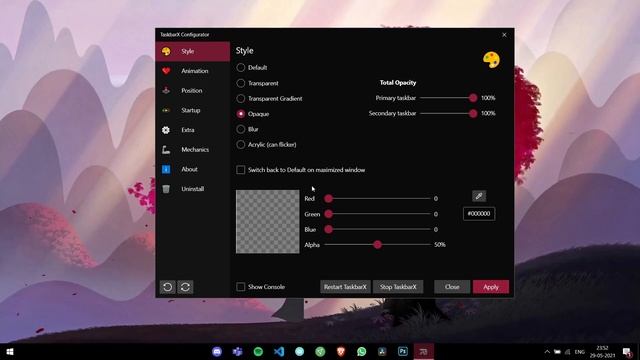Open the notification center icon
The width and height of the screenshot is (640, 360).
coord(628,351)
